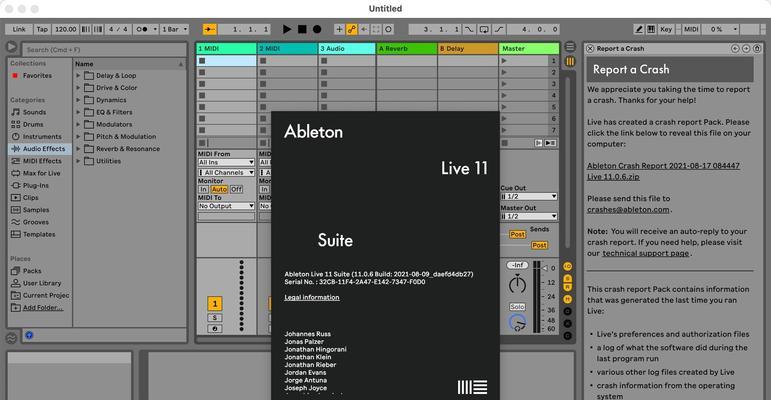Launch Master scene 1
Viewport: 771px width, 400px height.
point(504,61)
